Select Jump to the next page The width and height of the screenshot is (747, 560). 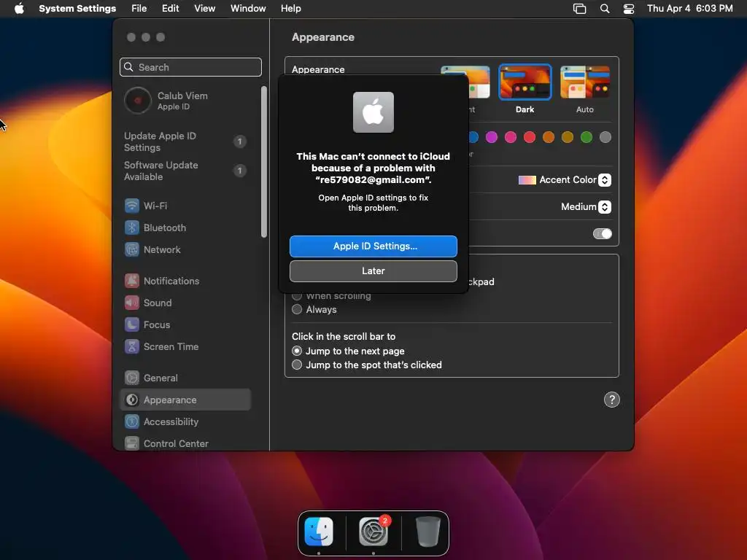coord(297,351)
